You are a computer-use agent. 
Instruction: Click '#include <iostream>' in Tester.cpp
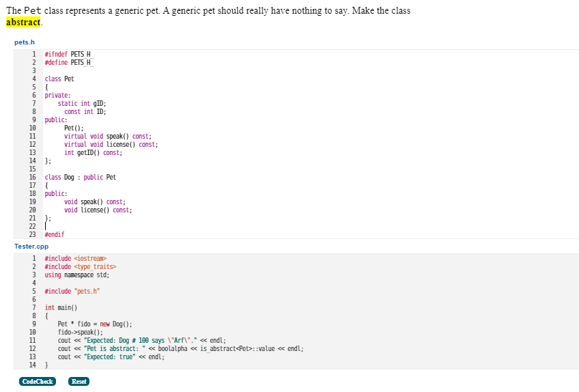tap(76, 259)
